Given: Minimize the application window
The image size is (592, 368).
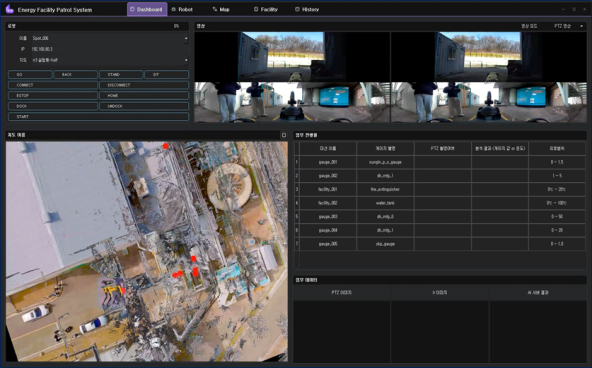Looking at the screenshot, I should coord(563,9).
